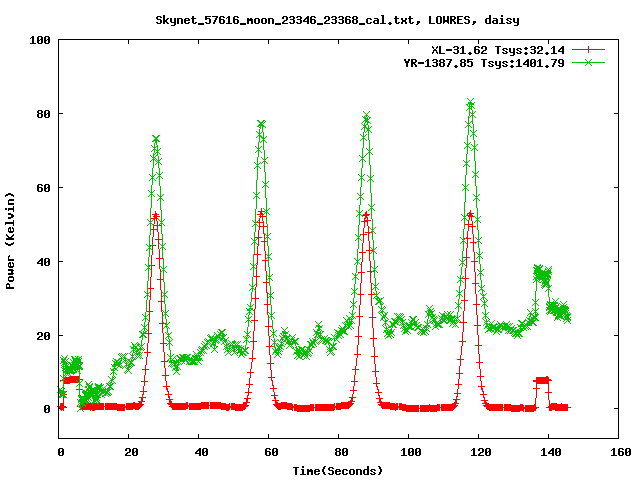Click y-axis tick label 40
The image size is (640, 480).
coord(44,262)
